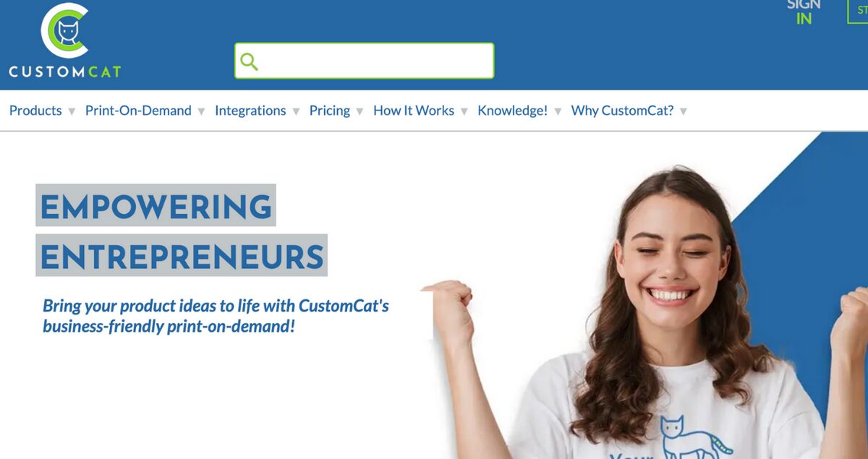Click the green outlined button beside SIGN IN
Screen dimensions: 868x459
click(858, 11)
